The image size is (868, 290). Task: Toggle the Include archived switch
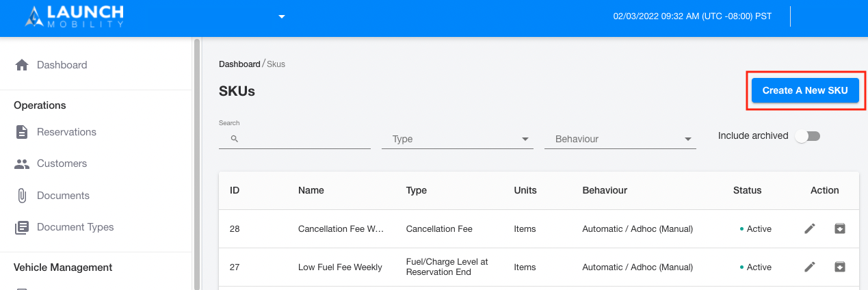click(808, 136)
